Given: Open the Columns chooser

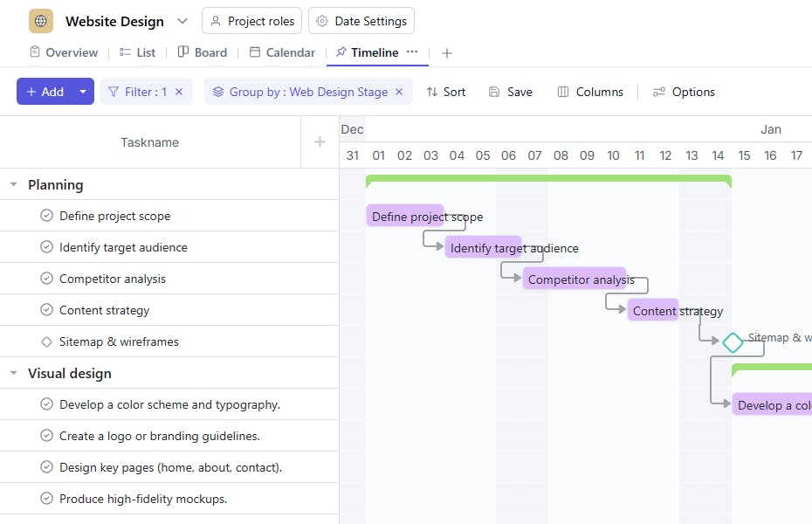Looking at the screenshot, I should click(x=590, y=92).
